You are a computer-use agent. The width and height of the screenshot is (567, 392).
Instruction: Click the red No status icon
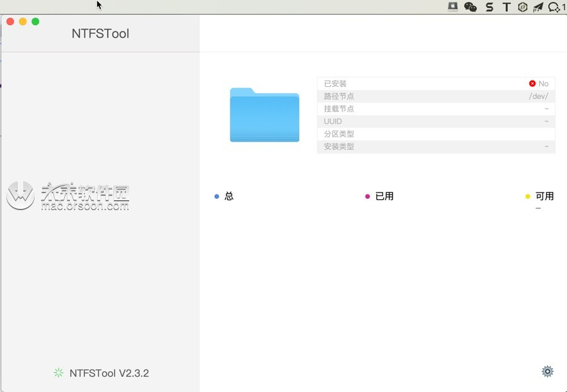pyautogui.click(x=532, y=84)
